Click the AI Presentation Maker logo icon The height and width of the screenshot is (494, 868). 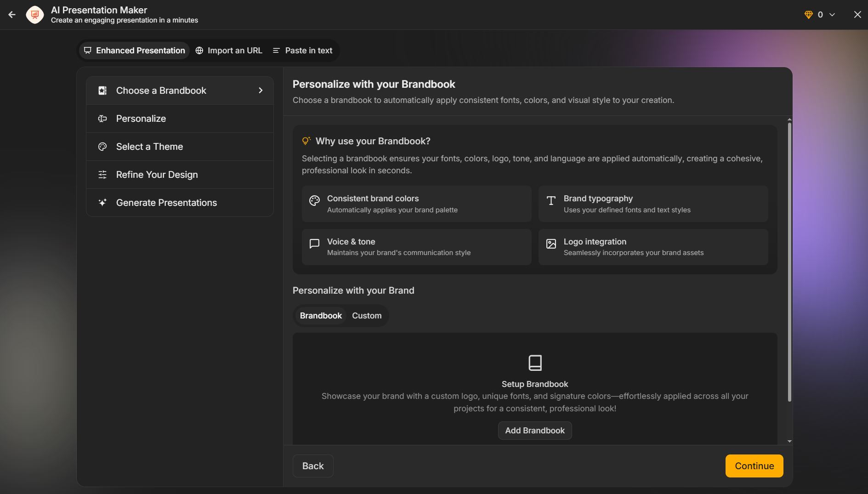click(x=35, y=15)
